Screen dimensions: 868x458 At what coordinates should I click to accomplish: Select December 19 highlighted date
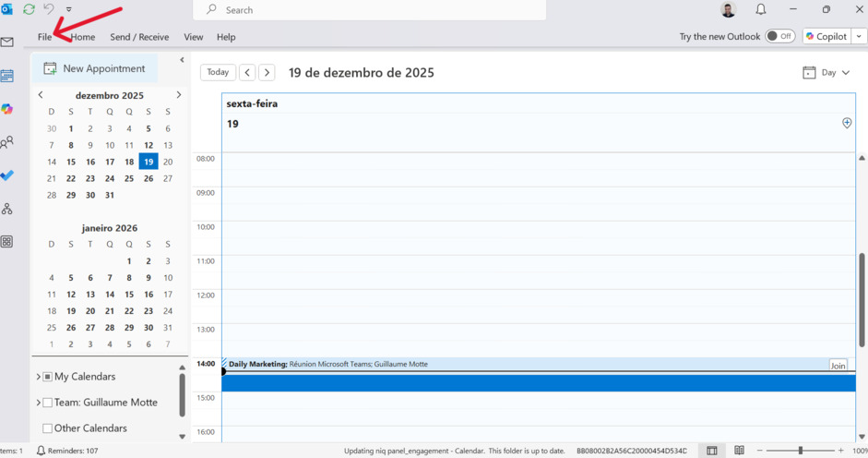(x=149, y=162)
